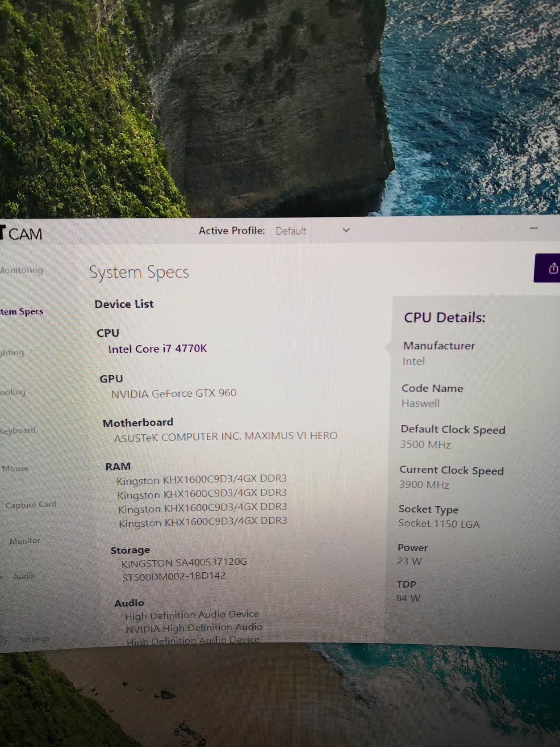Select the last Kingston KHX1600C9D3/4GX RAM row
Screen dimensions: 560x747
tap(203, 522)
